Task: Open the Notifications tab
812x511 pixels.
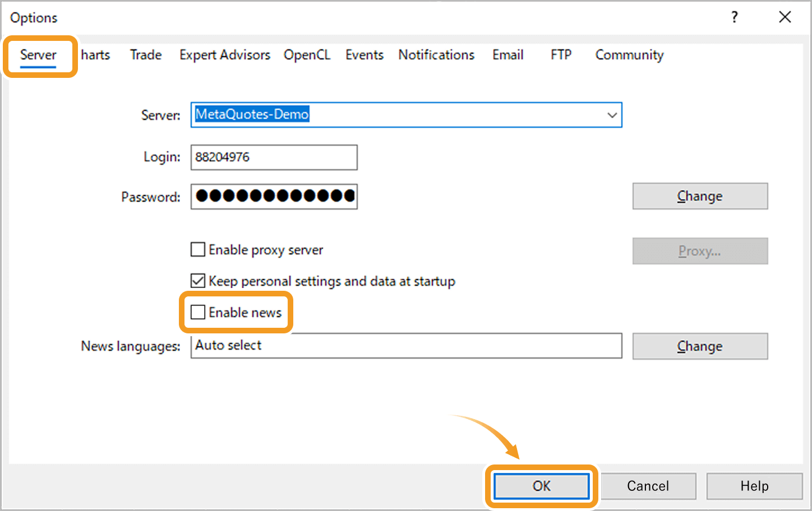Action: [436, 55]
